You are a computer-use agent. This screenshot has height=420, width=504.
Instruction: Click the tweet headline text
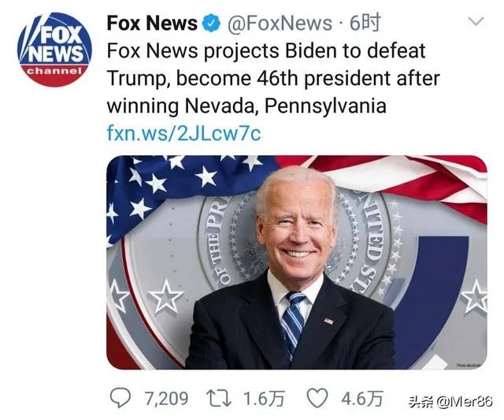[273, 79]
